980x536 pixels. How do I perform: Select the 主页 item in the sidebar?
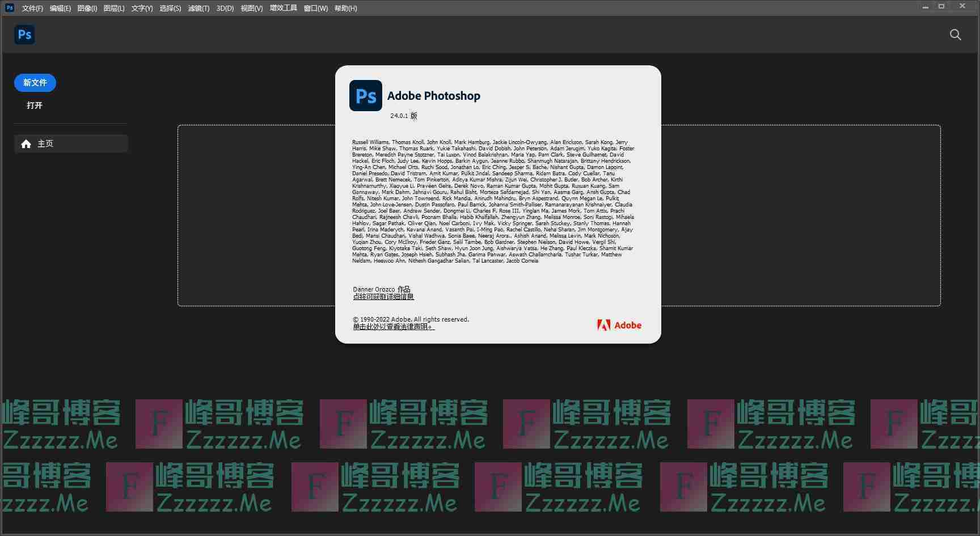pos(71,144)
